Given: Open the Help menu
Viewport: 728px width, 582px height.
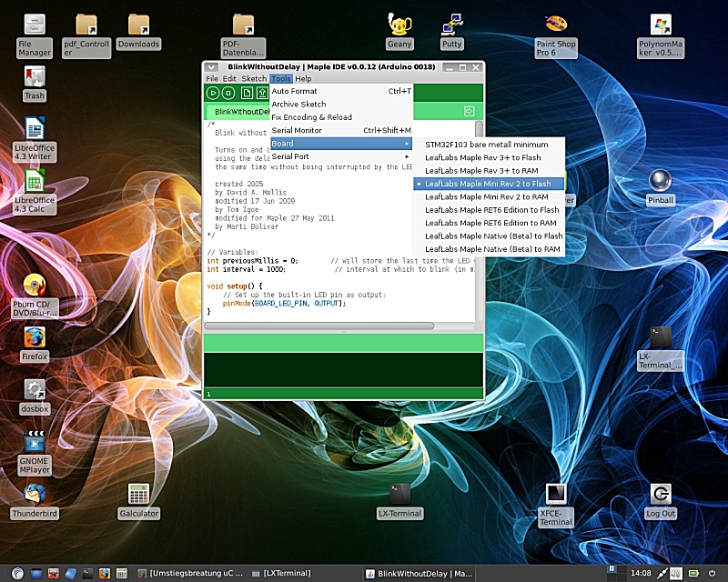Looking at the screenshot, I should click(303, 78).
